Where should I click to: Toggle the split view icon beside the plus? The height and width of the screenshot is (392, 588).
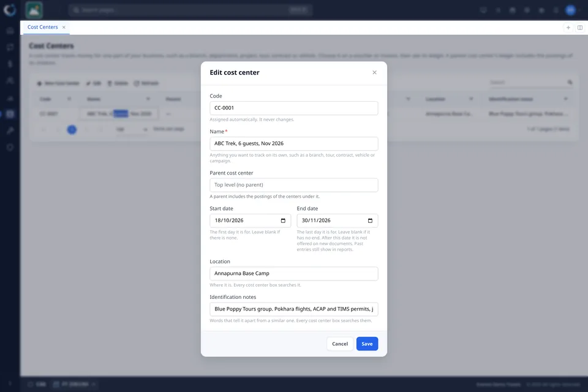(x=580, y=28)
